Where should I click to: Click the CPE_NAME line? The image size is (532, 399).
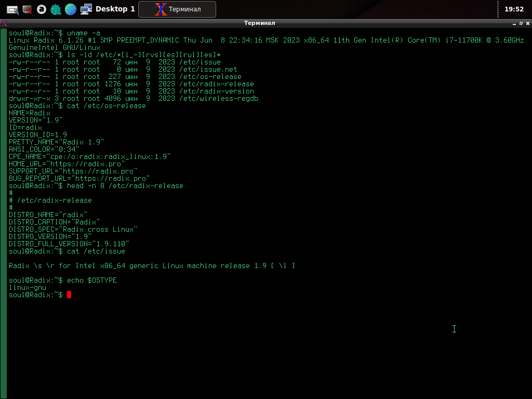pyautogui.click(x=89, y=157)
